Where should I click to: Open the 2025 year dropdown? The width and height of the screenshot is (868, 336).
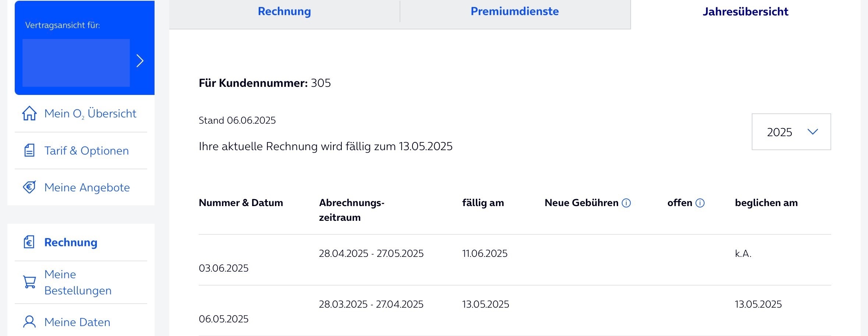(x=791, y=132)
